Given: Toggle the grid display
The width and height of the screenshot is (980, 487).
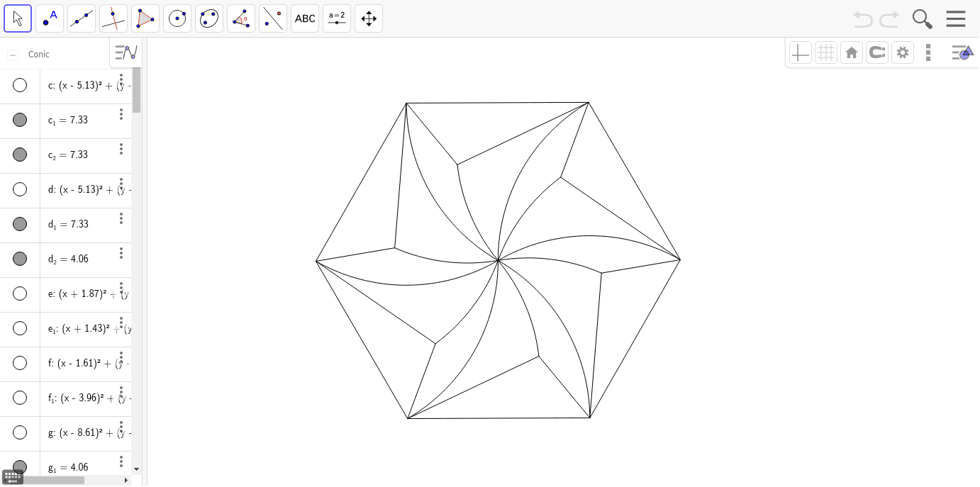Looking at the screenshot, I should point(825,52).
